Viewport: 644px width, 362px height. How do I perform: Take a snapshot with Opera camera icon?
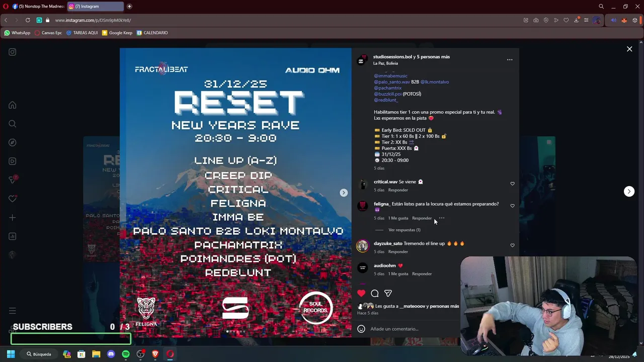(536, 20)
